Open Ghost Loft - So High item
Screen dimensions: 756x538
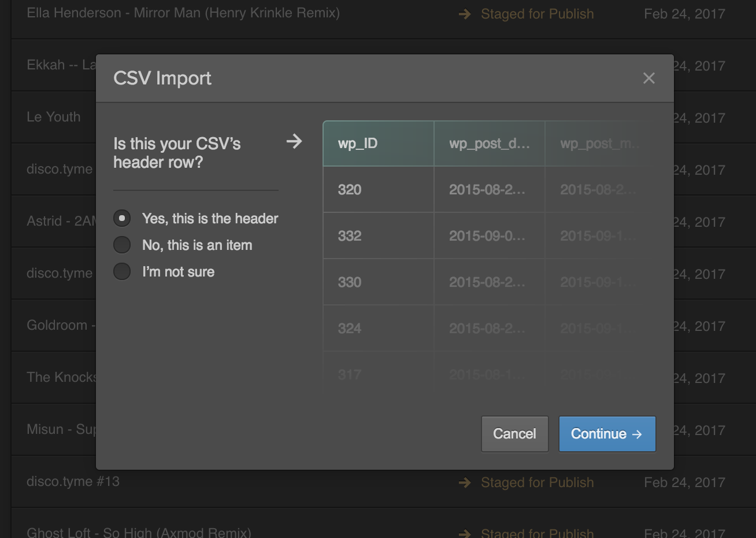pos(139,531)
